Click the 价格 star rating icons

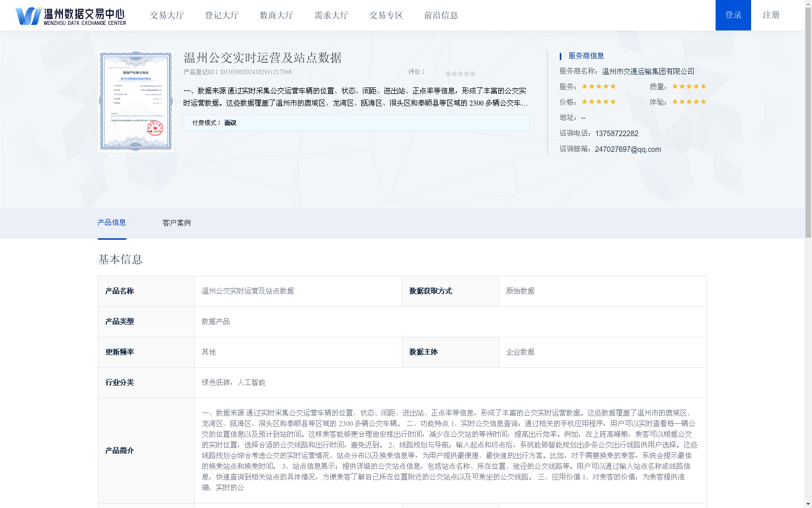click(598, 102)
